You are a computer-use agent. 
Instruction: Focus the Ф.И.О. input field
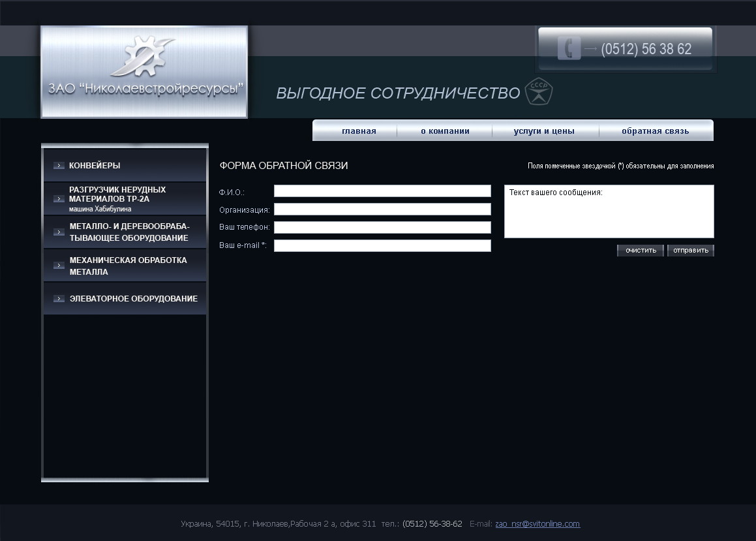click(x=382, y=191)
